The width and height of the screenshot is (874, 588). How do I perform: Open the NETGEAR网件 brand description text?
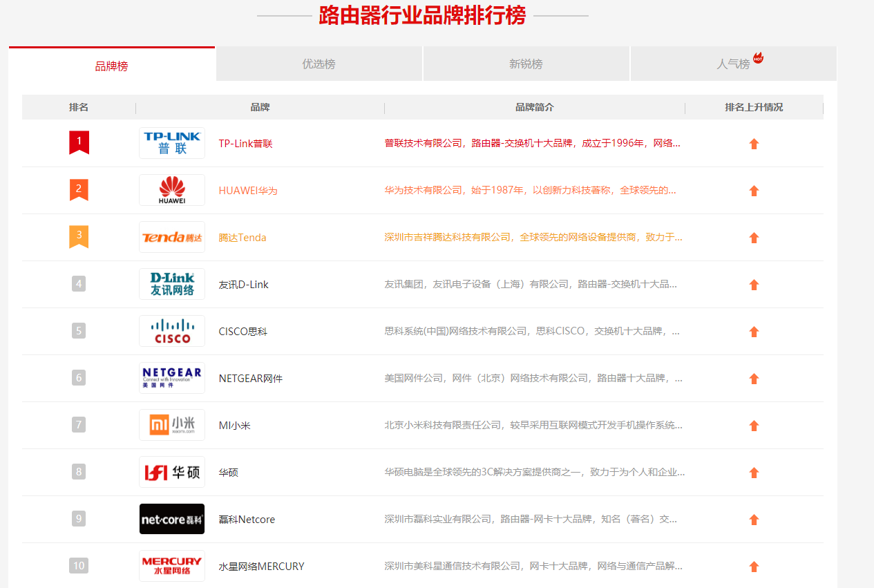click(533, 379)
